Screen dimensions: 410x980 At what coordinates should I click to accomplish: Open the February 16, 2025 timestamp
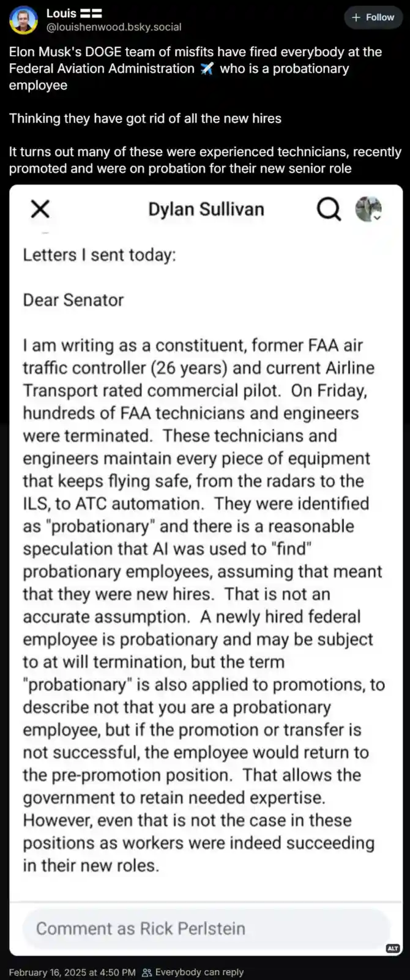(x=72, y=972)
